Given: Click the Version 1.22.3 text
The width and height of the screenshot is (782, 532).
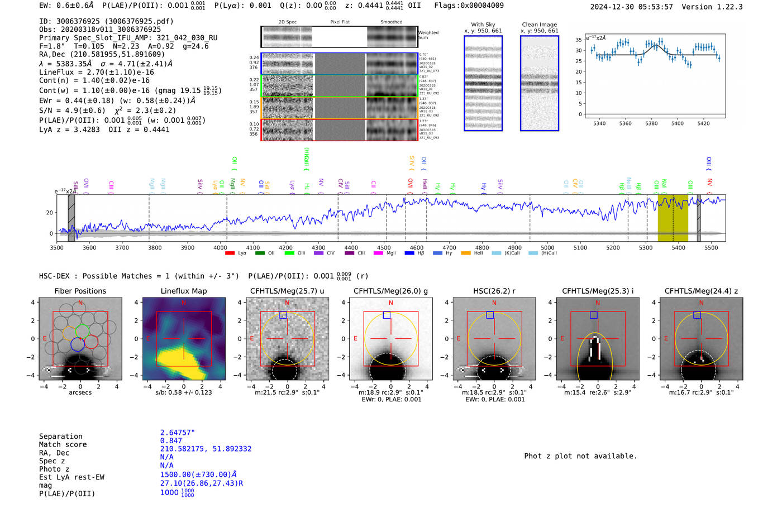Looking at the screenshot, I should point(712,7).
